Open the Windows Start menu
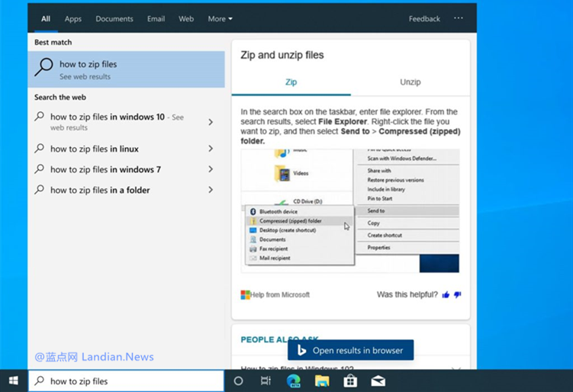 click(14, 381)
